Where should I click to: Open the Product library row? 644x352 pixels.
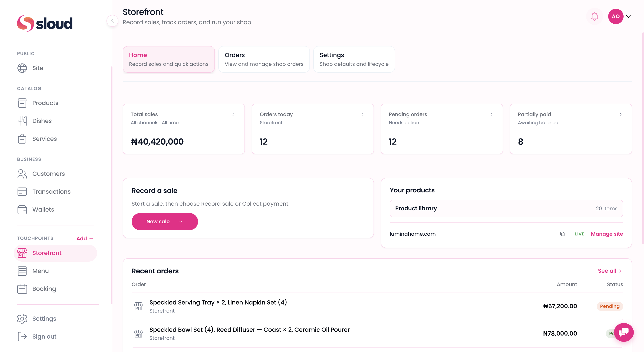(506, 208)
